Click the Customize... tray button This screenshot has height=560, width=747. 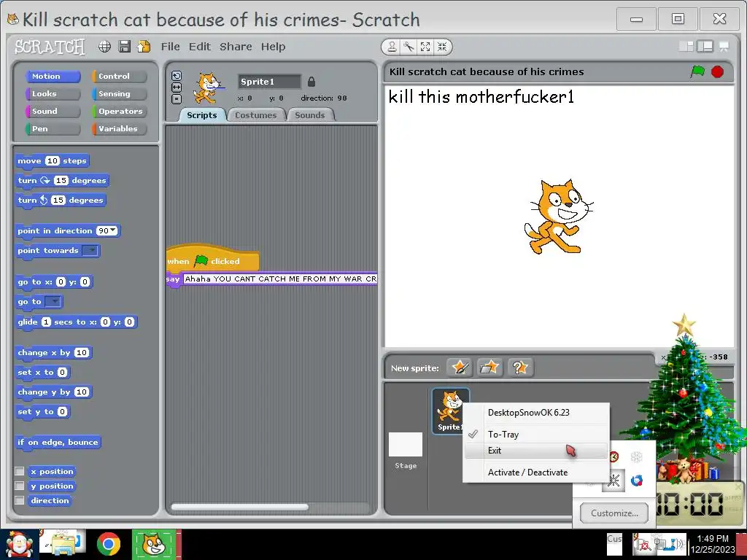pos(614,513)
